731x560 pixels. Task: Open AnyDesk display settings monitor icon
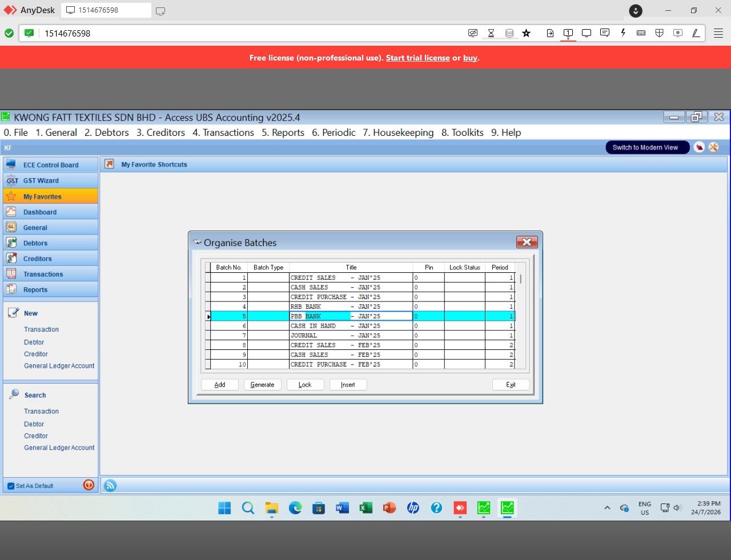click(x=587, y=33)
